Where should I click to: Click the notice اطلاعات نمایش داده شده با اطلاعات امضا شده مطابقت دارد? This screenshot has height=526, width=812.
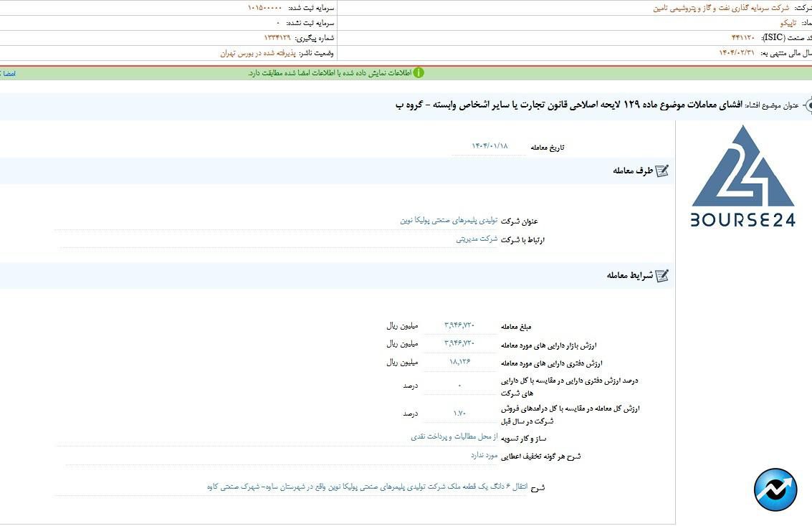point(330,73)
